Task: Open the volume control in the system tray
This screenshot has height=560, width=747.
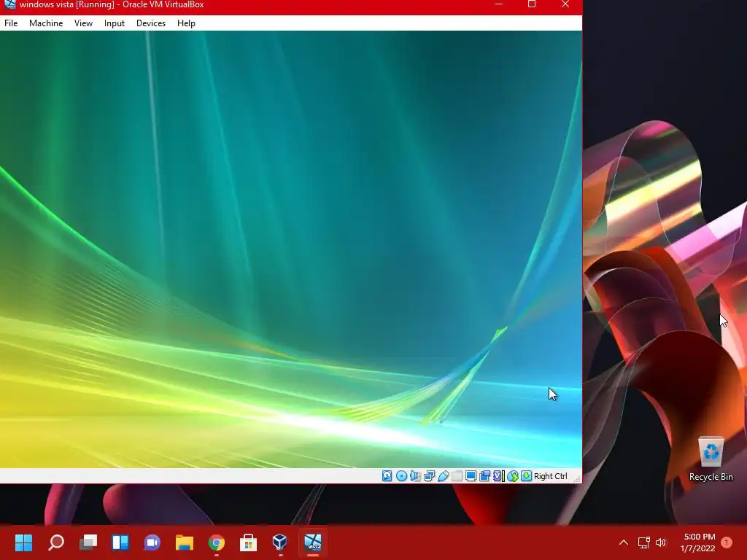Action: (x=661, y=542)
